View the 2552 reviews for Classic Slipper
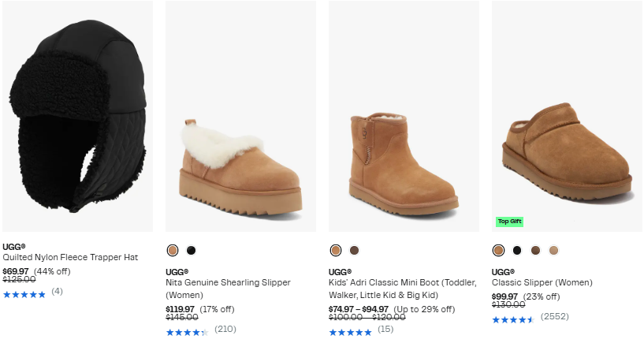The height and width of the screenshot is (343, 644). pyautogui.click(x=554, y=317)
